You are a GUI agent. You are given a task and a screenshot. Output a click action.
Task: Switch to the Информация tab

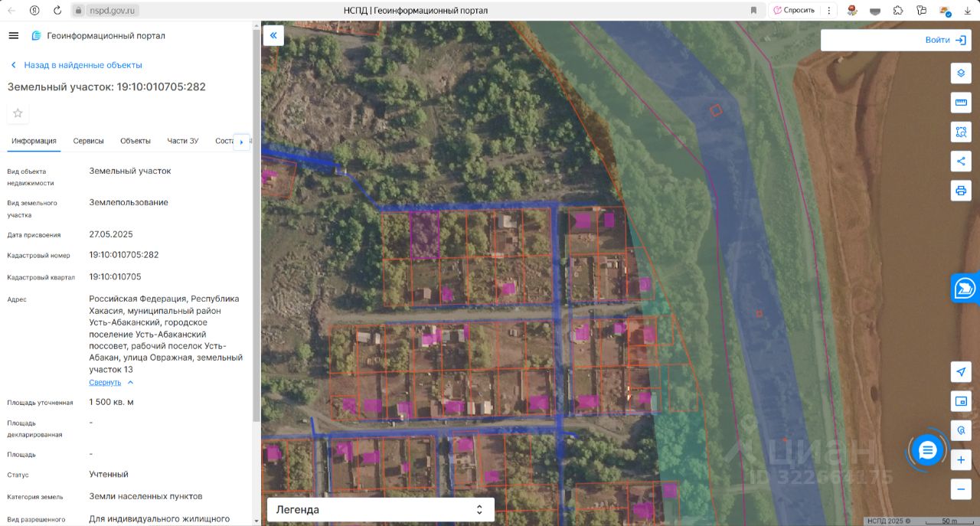34,141
